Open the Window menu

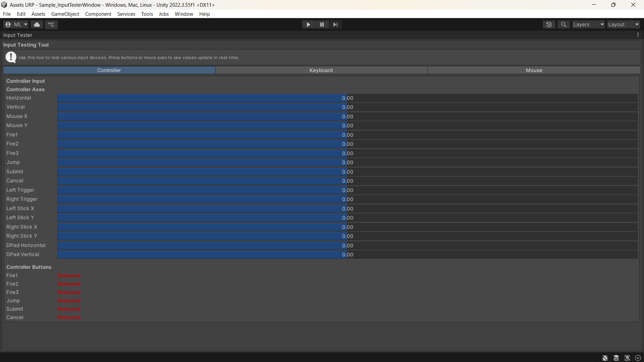coord(184,14)
